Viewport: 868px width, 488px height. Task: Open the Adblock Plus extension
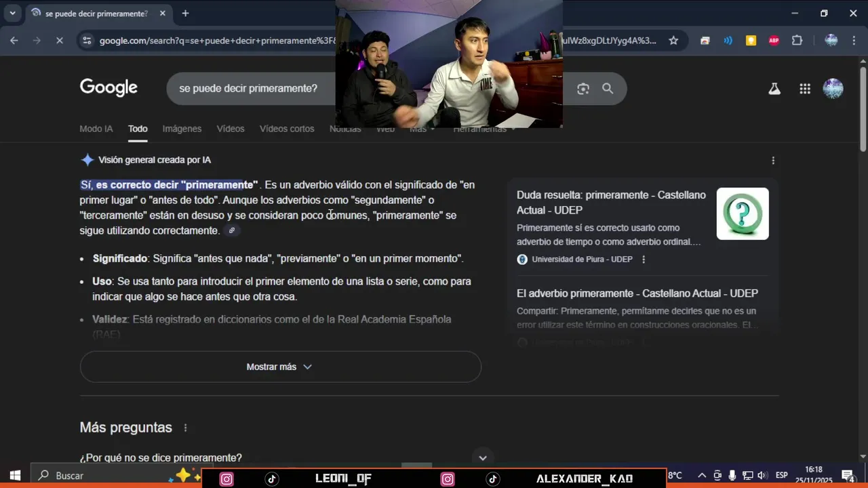click(x=774, y=41)
